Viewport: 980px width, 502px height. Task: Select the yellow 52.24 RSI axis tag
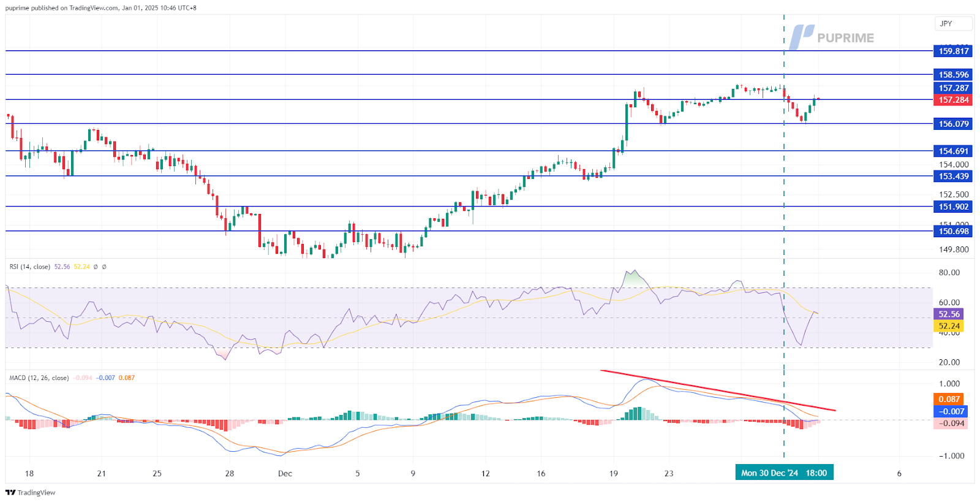click(948, 326)
